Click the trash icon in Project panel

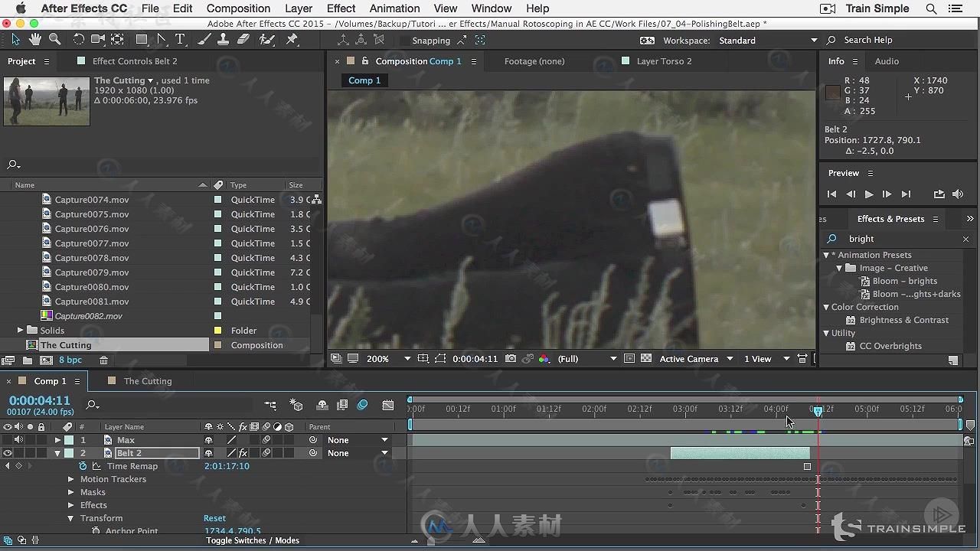coord(103,360)
